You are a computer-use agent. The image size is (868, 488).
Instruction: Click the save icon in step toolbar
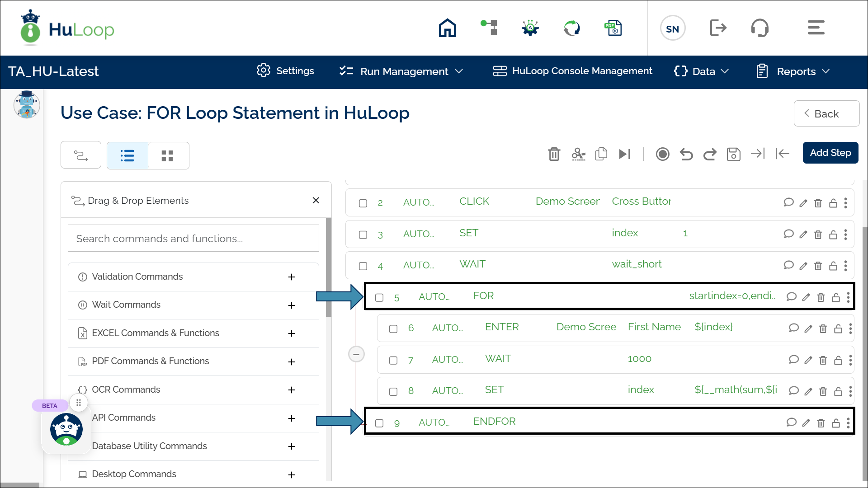[733, 154]
